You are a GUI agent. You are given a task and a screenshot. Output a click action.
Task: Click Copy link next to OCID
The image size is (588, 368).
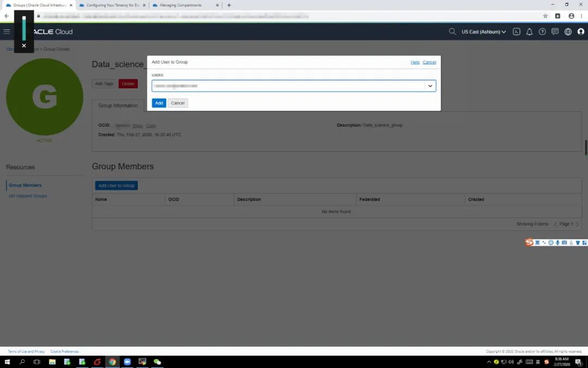point(151,126)
